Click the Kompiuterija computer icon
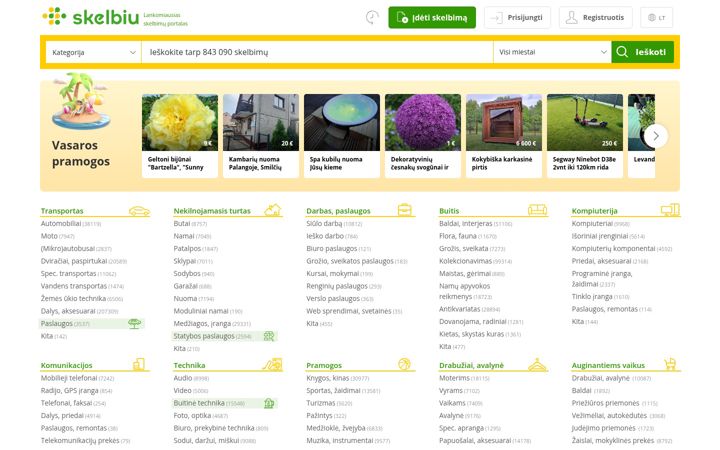Image resolution: width=720 pixels, height=450 pixels. [x=670, y=210]
